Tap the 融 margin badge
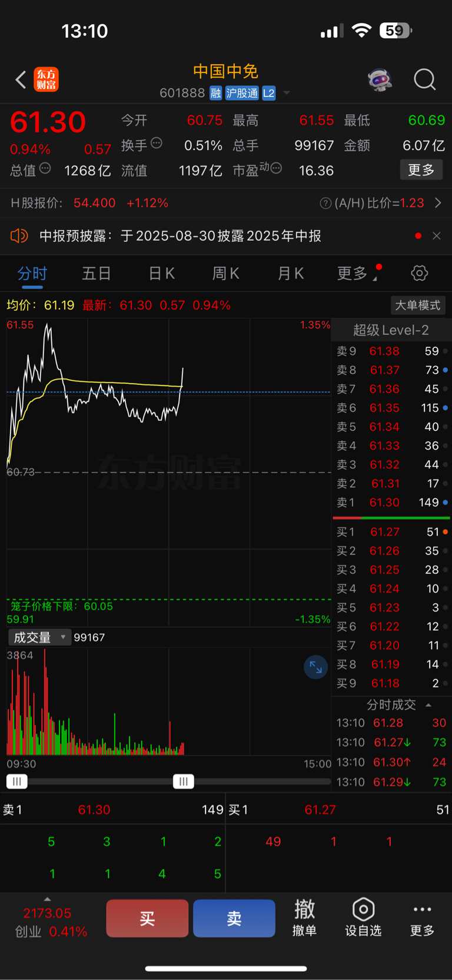Viewport: 452px width, 980px height. click(x=215, y=93)
